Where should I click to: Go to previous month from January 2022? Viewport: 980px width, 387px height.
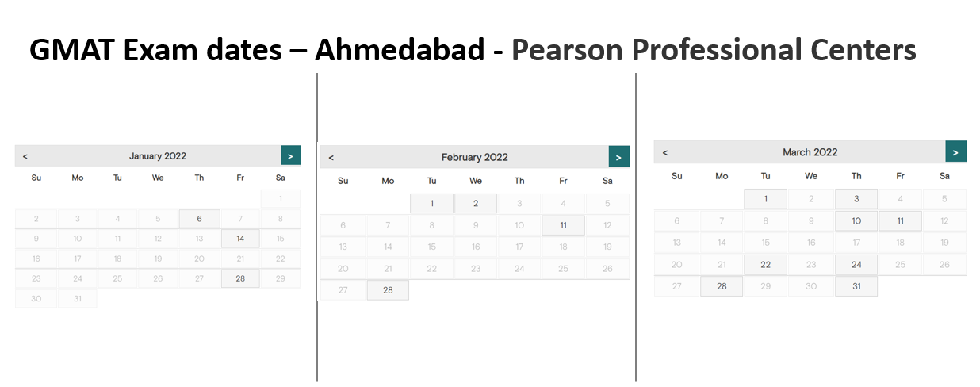(x=25, y=156)
